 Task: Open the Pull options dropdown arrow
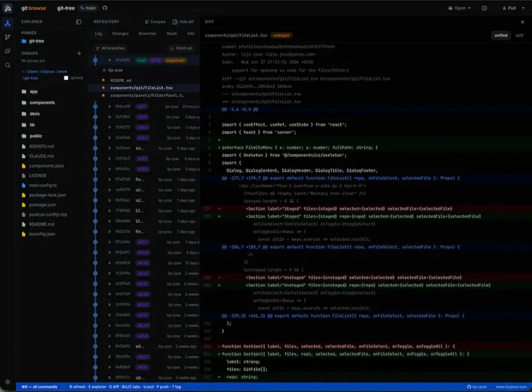click(x=523, y=8)
